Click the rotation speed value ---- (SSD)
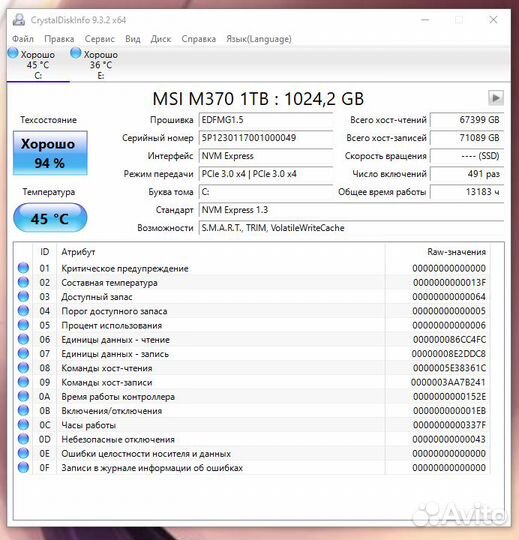Image resolution: width=519 pixels, height=540 pixels. coord(467,156)
